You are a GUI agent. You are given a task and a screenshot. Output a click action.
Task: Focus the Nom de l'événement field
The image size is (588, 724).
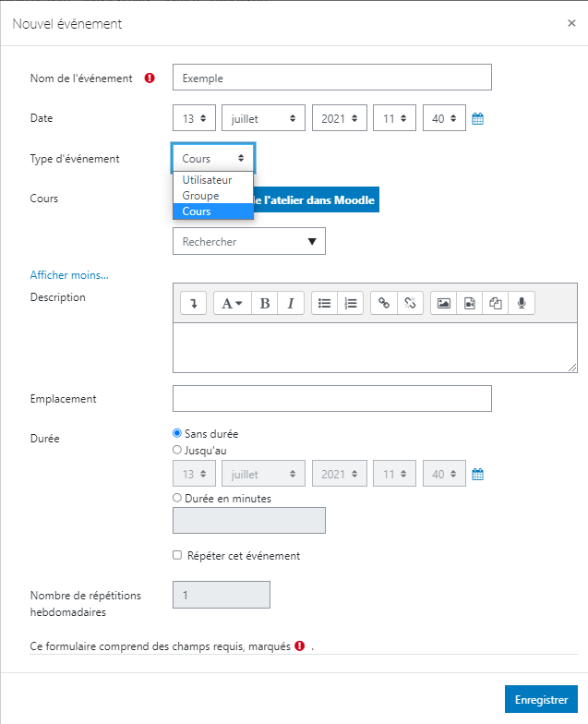pos(332,78)
